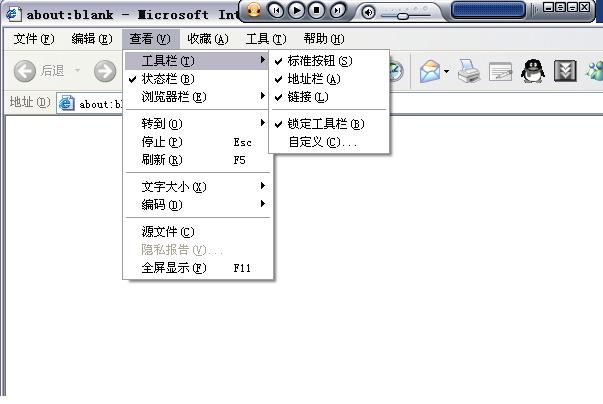Open 自定义(C)... toolbar dialog

(329, 142)
